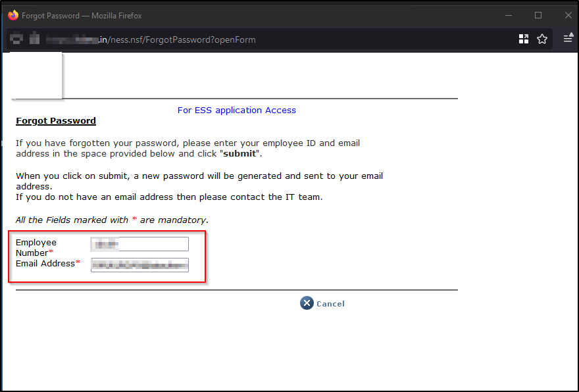579x392 pixels.
Task: Open the tracking protection shield icon
Action: click(x=16, y=39)
